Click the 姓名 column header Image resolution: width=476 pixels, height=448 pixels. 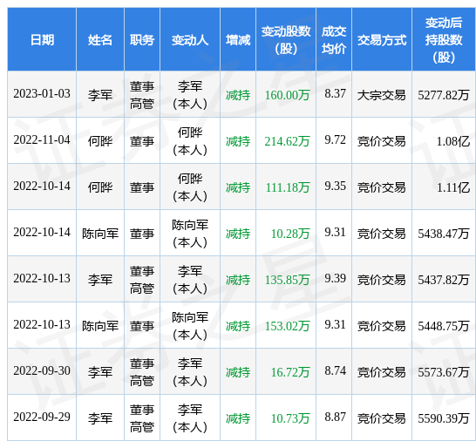click(x=100, y=40)
